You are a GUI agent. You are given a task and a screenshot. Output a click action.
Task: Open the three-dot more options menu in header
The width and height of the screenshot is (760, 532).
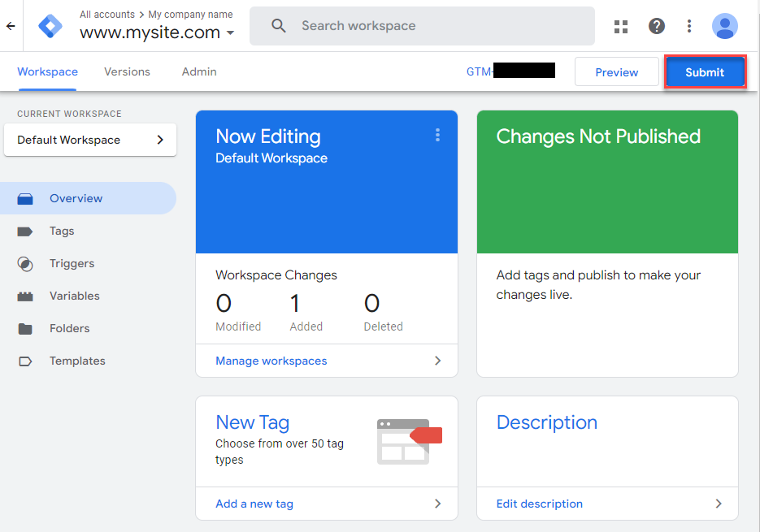(689, 26)
